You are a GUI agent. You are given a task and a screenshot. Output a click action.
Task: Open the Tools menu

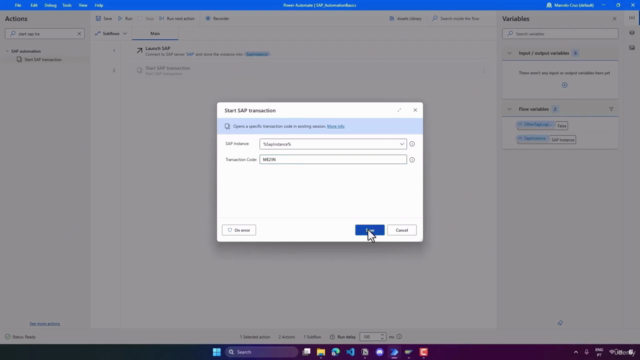[67, 5]
